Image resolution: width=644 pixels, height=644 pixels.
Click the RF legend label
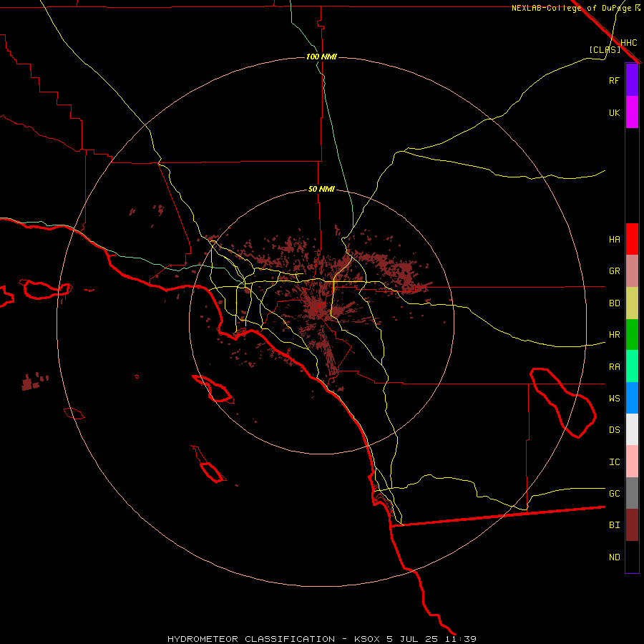614,80
